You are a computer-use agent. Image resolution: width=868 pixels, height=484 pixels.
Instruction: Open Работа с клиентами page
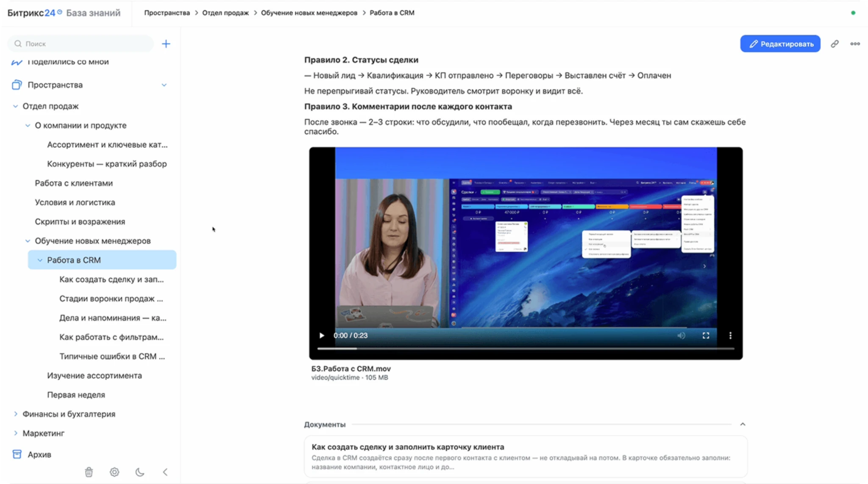[x=74, y=183]
